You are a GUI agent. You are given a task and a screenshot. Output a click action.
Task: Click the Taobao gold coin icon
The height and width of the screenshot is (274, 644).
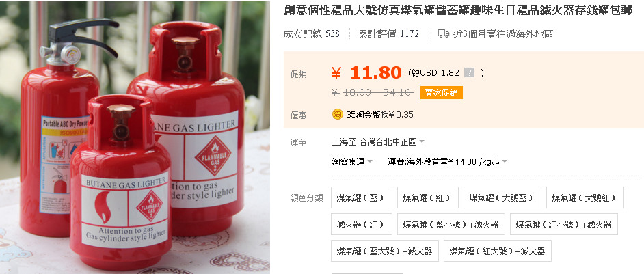pos(337,115)
